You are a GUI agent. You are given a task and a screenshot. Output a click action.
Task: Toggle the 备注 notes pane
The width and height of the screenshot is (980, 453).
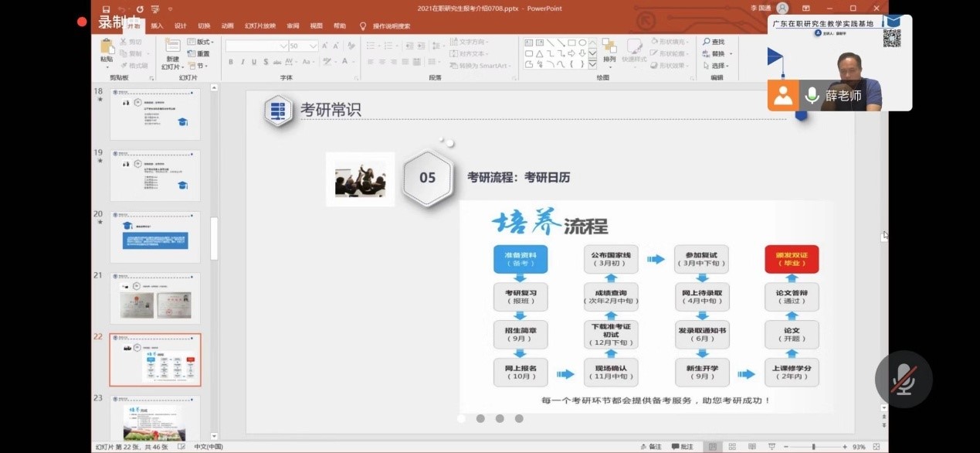tap(651, 447)
